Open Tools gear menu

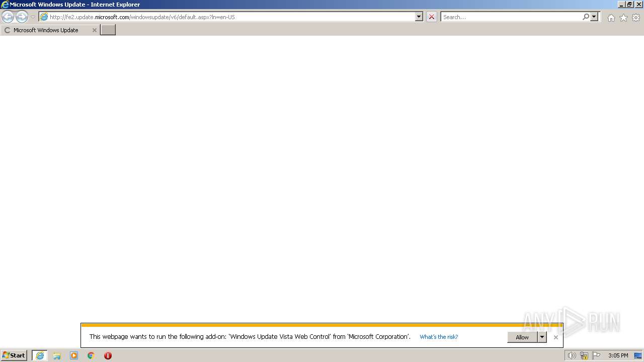click(636, 18)
